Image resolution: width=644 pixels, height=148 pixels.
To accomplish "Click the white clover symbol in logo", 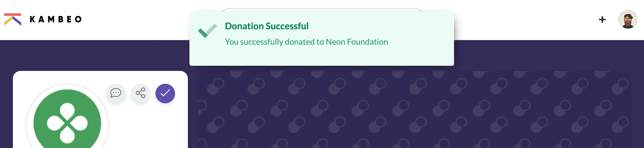I will click(67, 123).
